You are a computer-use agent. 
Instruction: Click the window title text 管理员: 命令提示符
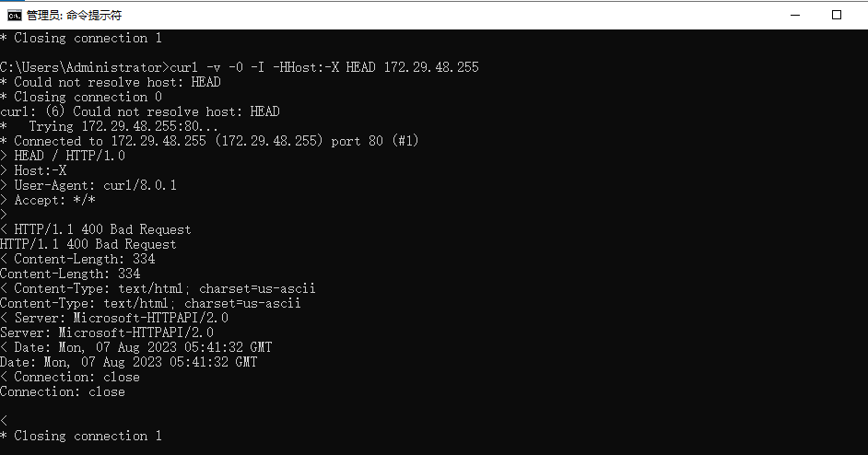75,16
